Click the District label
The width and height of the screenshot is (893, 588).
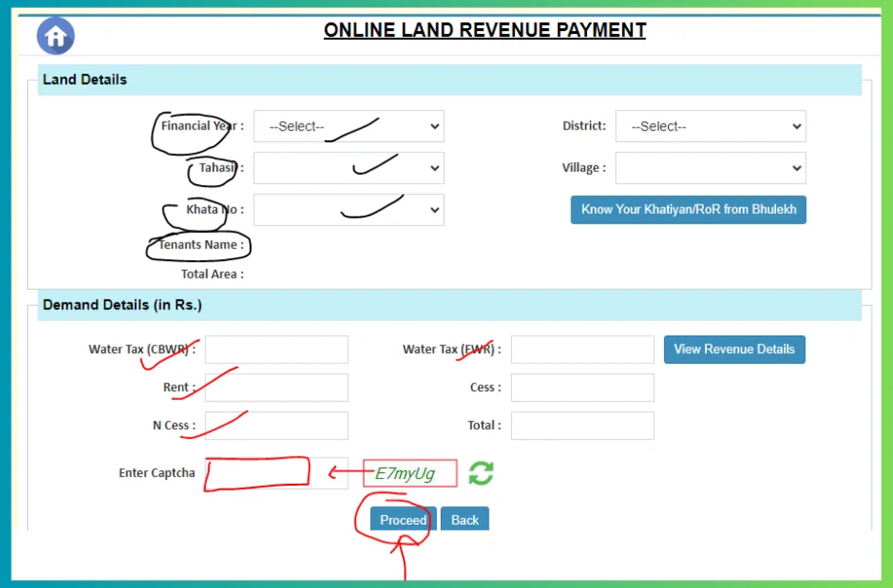(584, 126)
